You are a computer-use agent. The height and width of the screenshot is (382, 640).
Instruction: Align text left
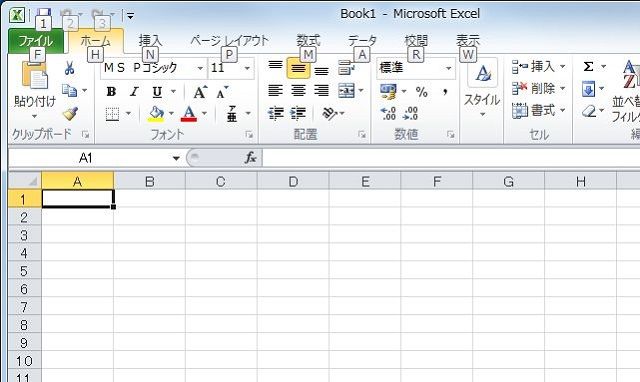point(275,90)
